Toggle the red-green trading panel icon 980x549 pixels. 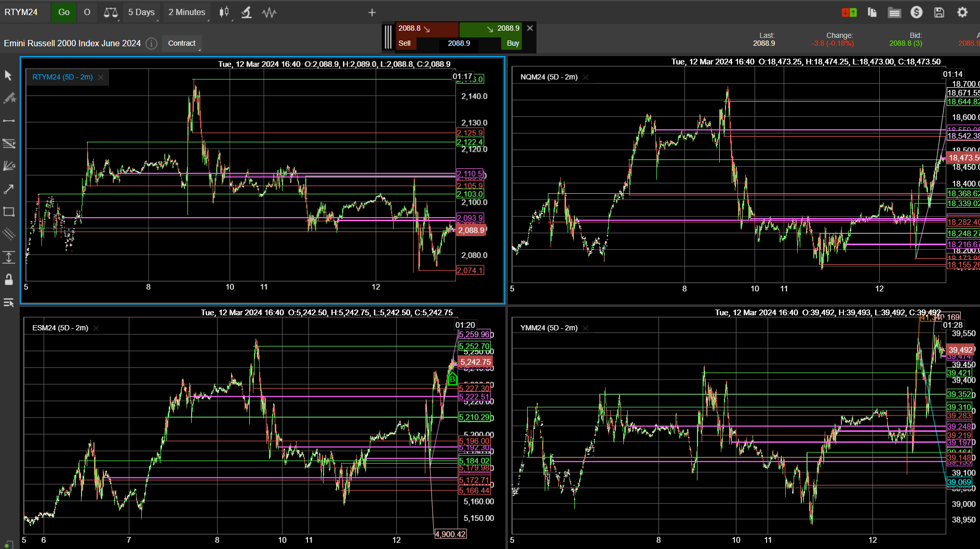(849, 12)
